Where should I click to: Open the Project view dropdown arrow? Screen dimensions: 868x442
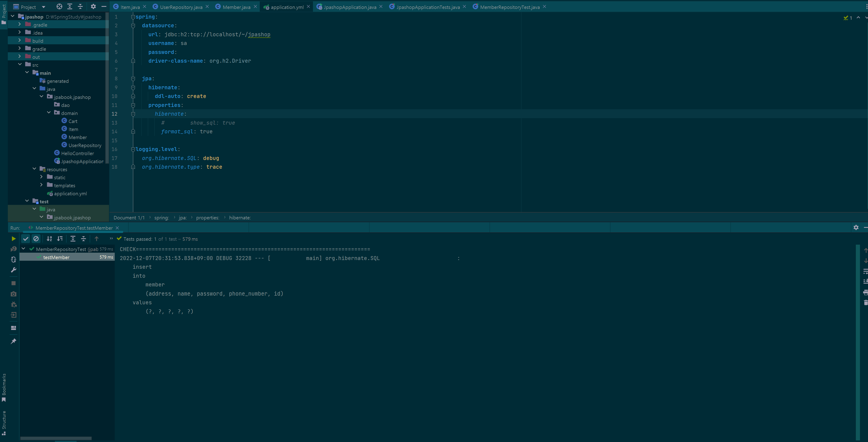pos(43,7)
